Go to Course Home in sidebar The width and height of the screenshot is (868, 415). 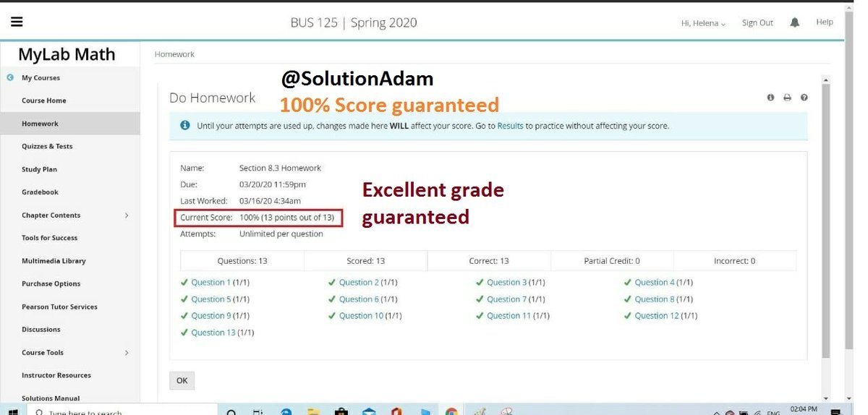tap(44, 100)
